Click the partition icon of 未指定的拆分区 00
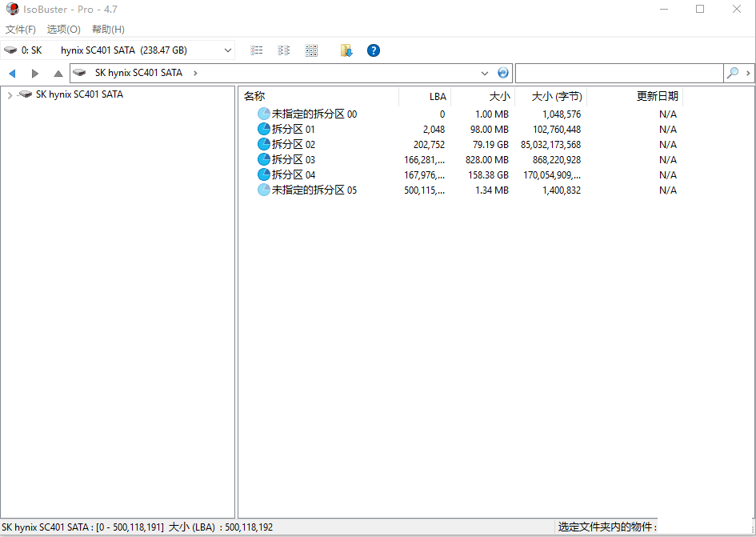The width and height of the screenshot is (756, 537). (x=264, y=114)
